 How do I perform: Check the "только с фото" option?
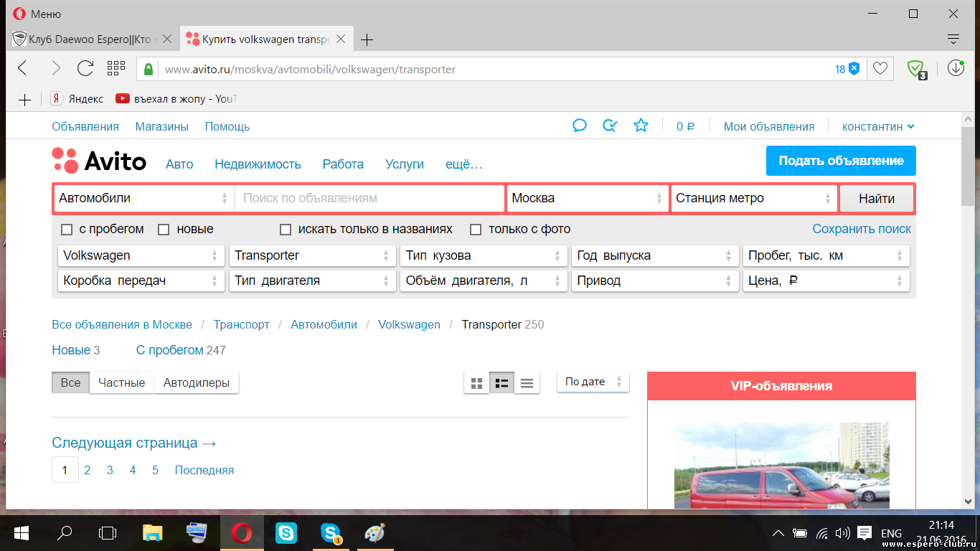(x=475, y=230)
